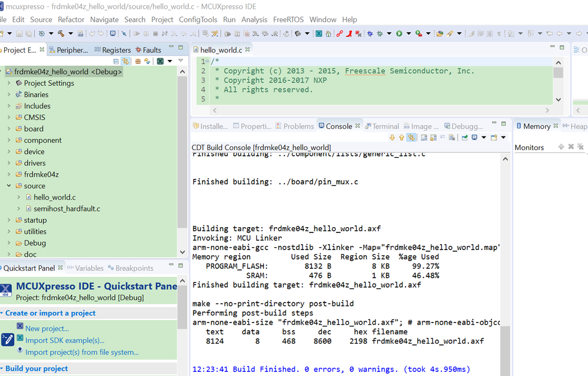The image size is (588, 376).
Task: Expand the Project Settings tree node
Action: (9, 83)
